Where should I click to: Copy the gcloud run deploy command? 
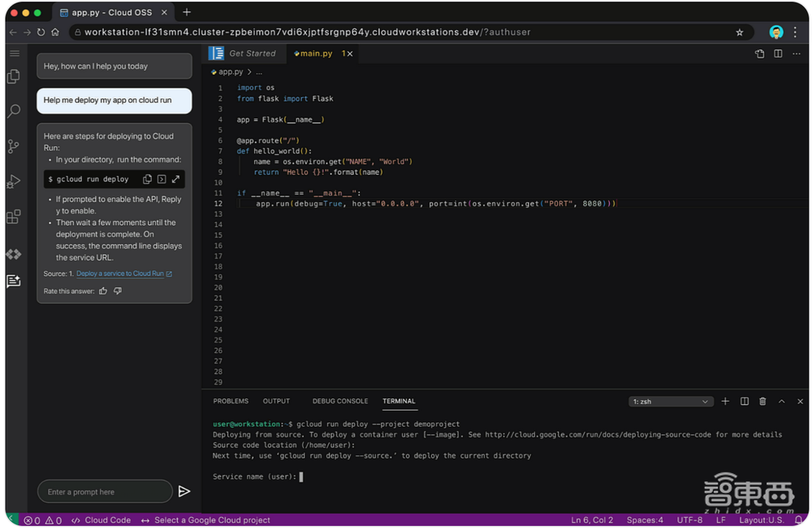(x=147, y=179)
